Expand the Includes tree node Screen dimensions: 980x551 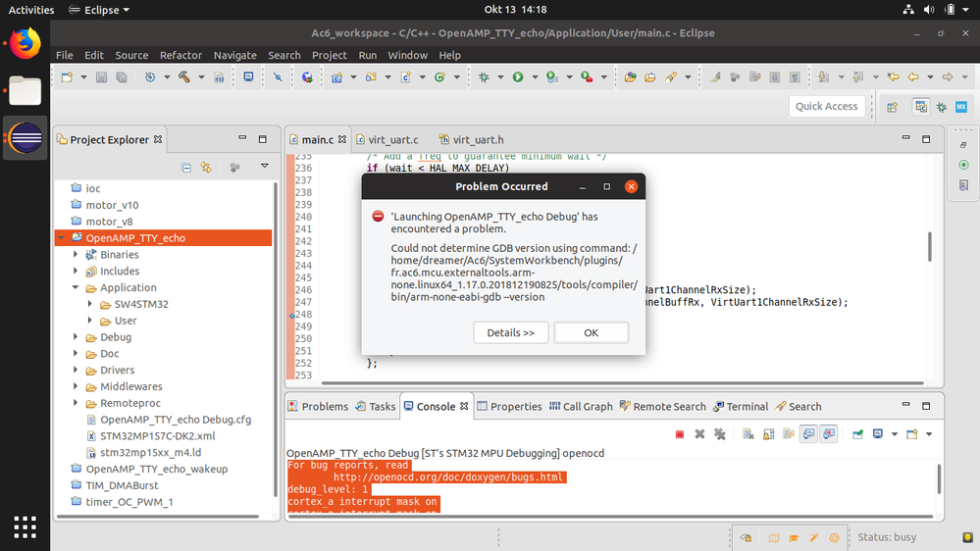click(x=76, y=271)
